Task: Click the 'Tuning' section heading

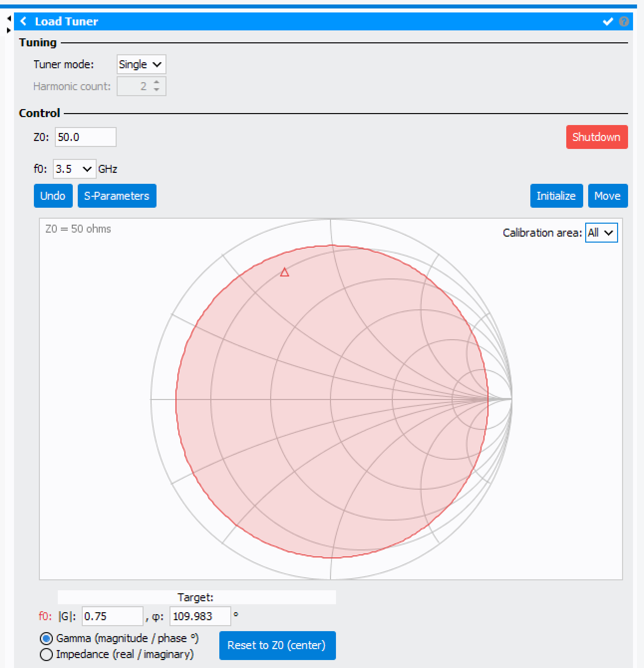Action: 38,42
